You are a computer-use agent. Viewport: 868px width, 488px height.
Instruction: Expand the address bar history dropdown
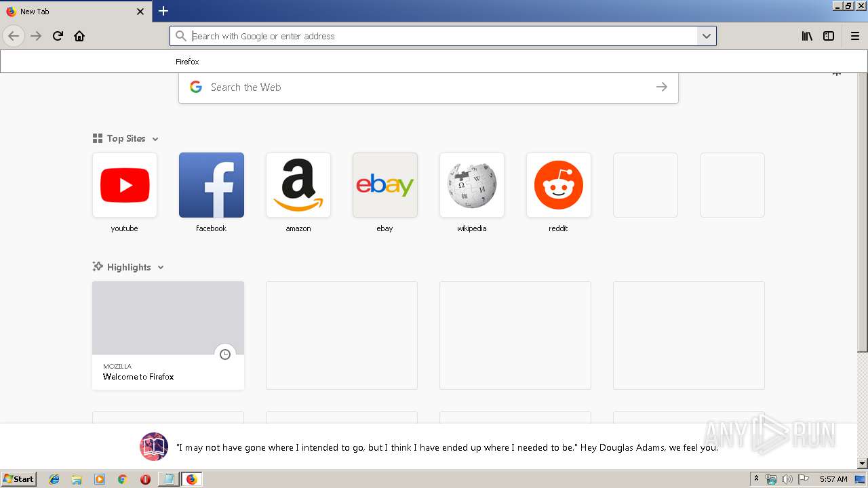[706, 36]
